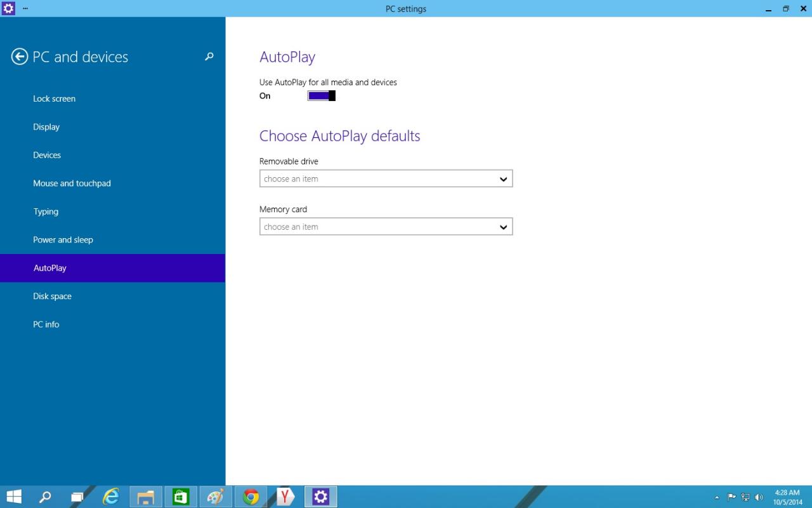Minimize the PC settings window
This screenshot has height=508, width=812.
tap(769, 9)
